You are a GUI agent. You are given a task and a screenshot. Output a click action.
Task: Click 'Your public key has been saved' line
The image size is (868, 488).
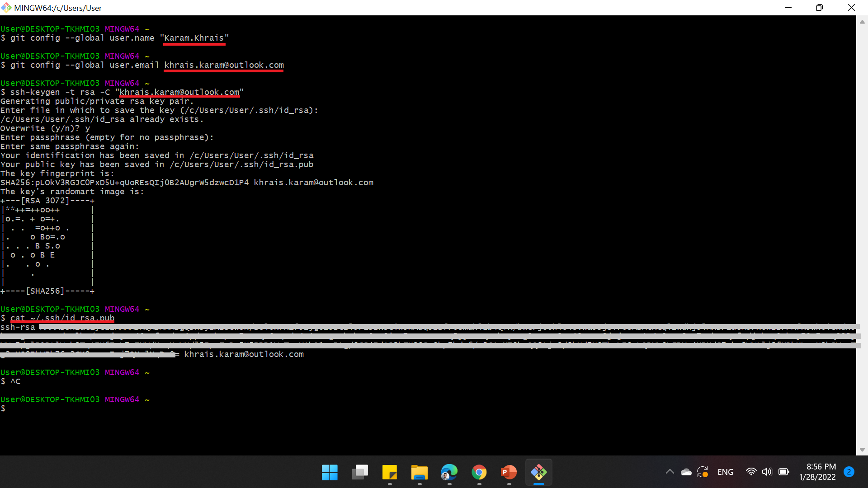tap(157, 164)
